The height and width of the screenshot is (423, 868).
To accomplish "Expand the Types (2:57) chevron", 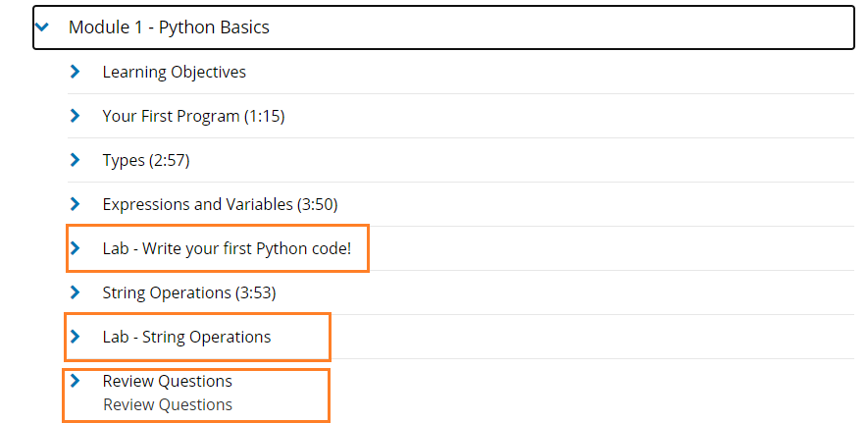I will pos(76,160).
